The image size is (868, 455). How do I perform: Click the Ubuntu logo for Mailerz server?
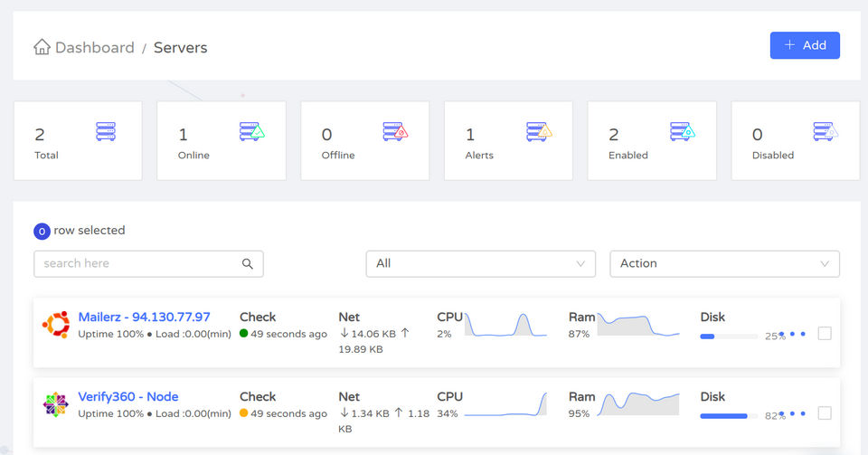(x=56, y=324)
